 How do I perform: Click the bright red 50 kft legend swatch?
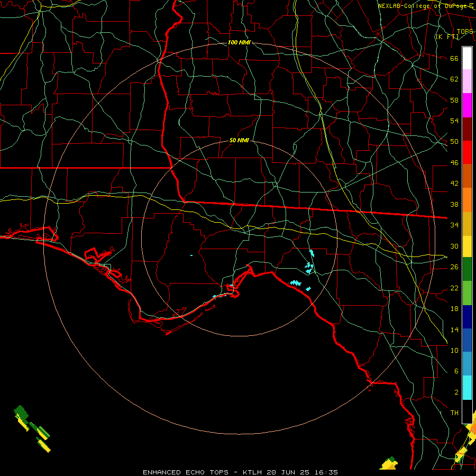click(x=467, y=152)
